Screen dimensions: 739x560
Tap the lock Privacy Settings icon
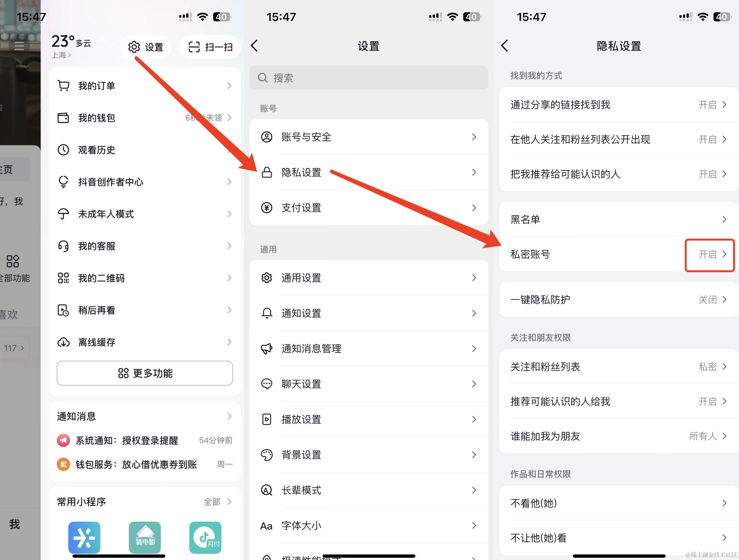pyautogui.click(x=267, y=172)
